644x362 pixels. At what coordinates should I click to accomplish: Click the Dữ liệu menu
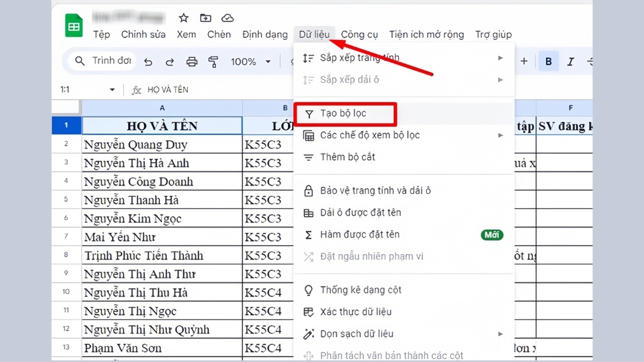click(314, 34)
